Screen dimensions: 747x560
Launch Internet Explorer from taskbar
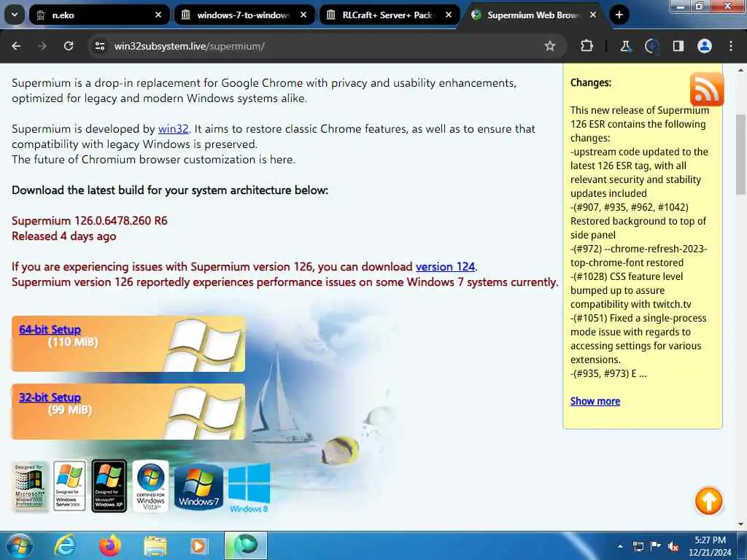tap(65, 545)
